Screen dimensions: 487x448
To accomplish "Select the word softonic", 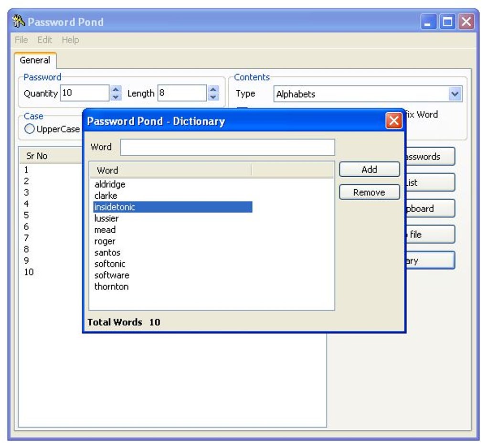I will pos(110,264).
